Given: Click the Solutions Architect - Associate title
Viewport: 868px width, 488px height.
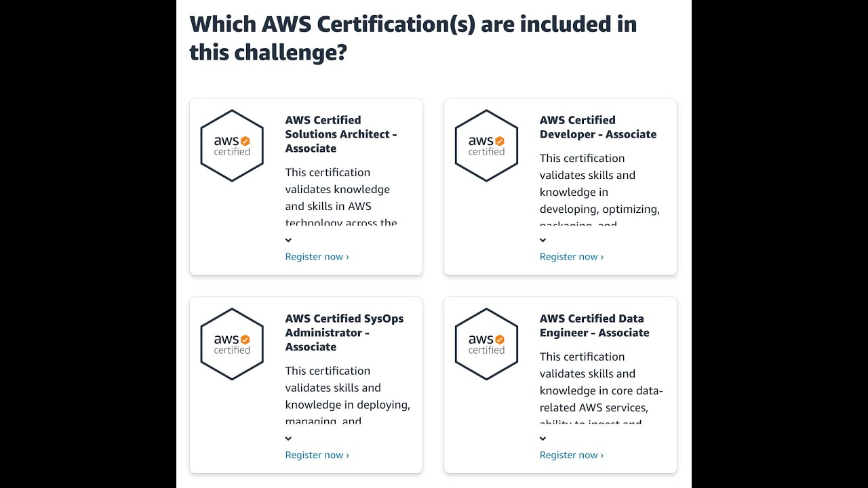Looking at the screenshot, I should [x=340, y=134].
